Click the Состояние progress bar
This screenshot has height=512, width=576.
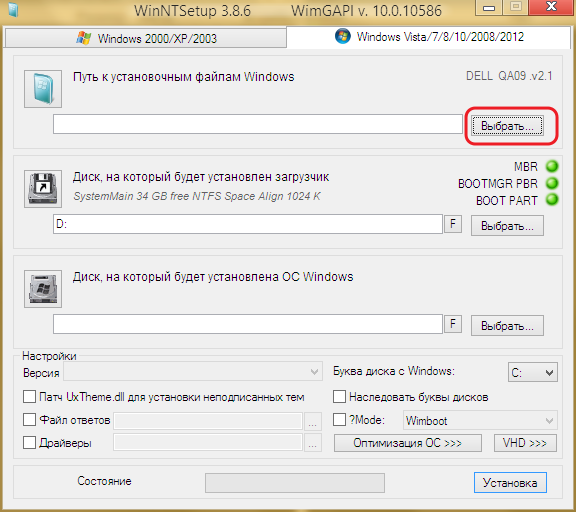[x=295, y=483]
